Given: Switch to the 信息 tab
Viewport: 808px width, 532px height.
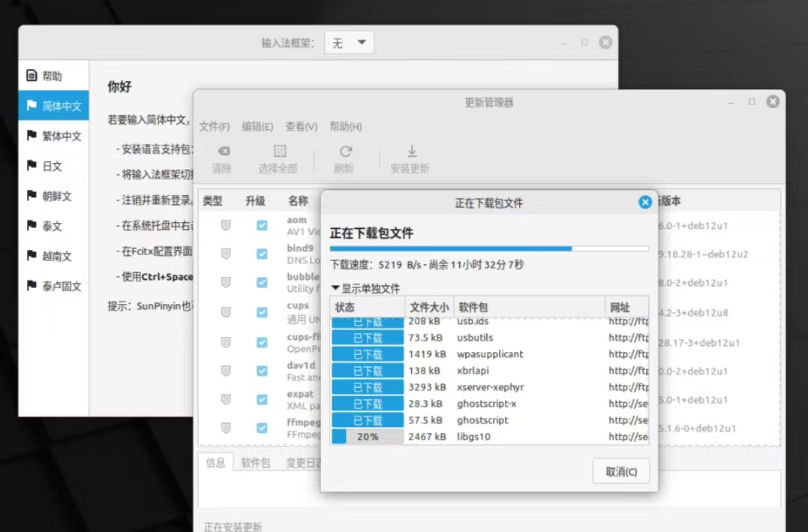Looking at the screenshot, I should [x=215, y=462].
